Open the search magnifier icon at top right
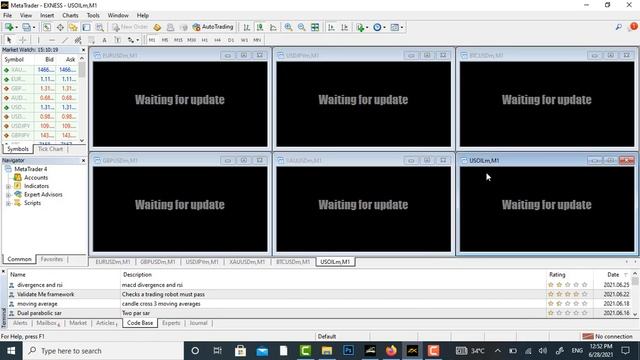Viewport: 640px width, 360px height. (619, 27)
